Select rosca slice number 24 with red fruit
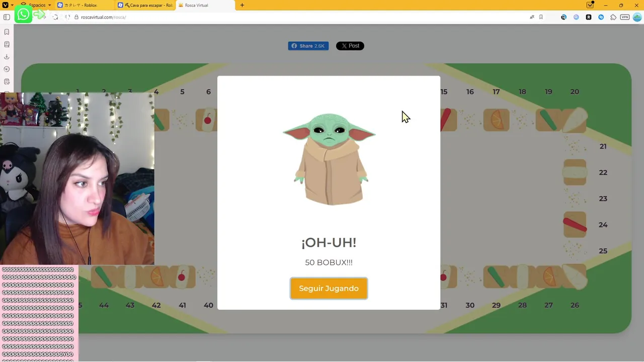Screen dimensions: 644x362 [x=575, y=224]
